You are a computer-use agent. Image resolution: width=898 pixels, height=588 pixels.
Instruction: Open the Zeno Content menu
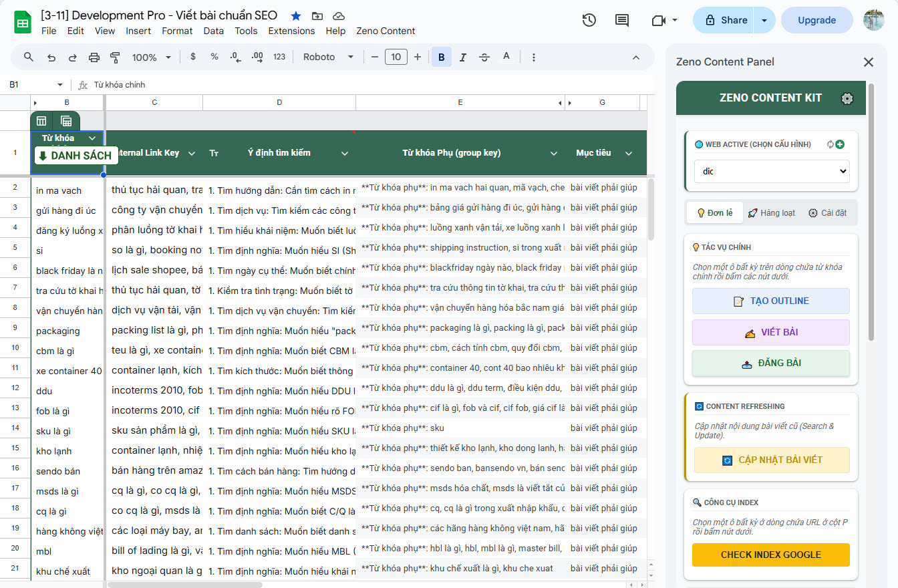(386, 31)
